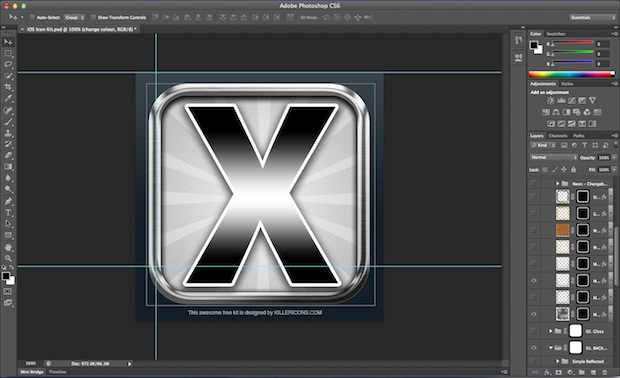The height and width of the screenshot is (378, 620).
Task: Select the Lasso tool
Action: [x=8, y=64]
